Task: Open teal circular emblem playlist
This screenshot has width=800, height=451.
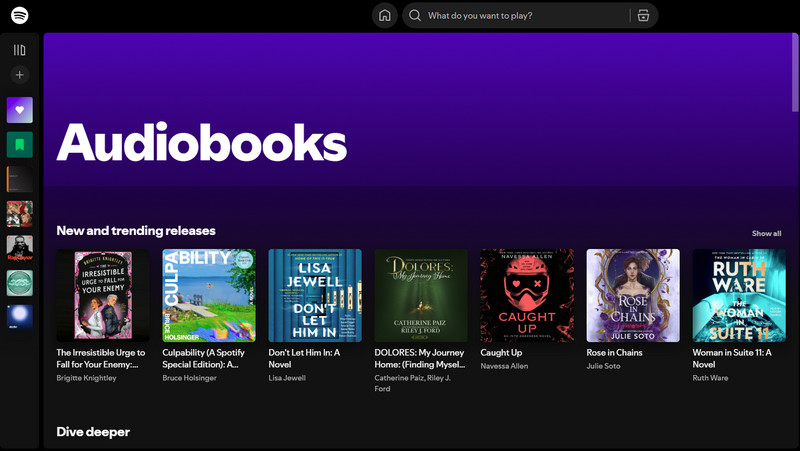Action: (19, 283)
